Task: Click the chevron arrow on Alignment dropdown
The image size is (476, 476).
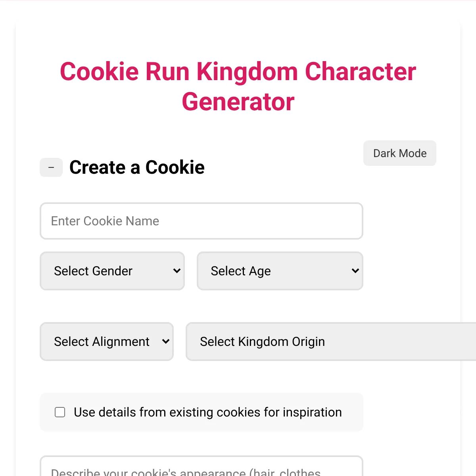Action: click(166, 342)
